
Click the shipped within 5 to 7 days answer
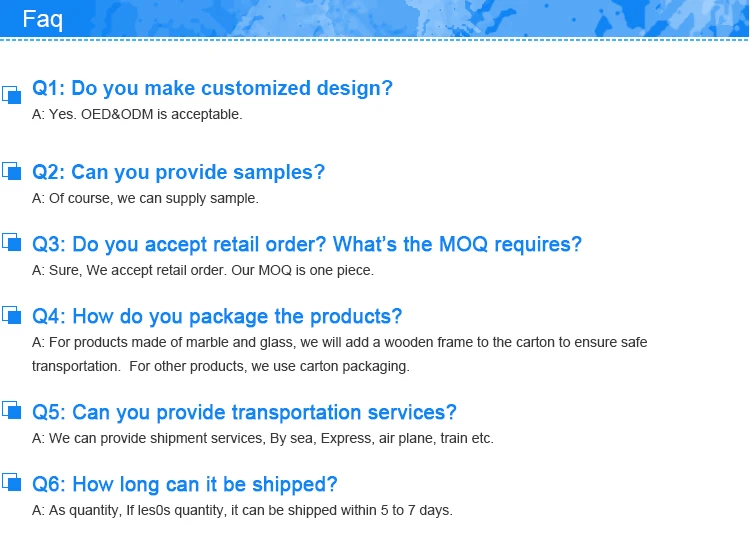coord(242,510)
